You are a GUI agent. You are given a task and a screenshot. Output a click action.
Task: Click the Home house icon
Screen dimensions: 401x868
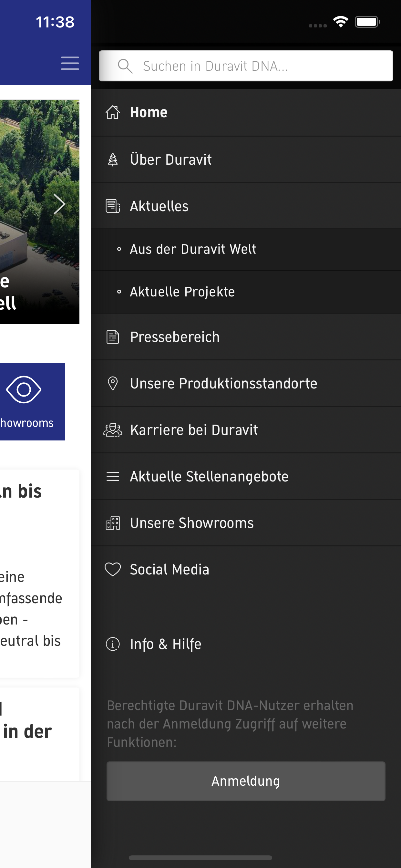(x=113, y=112)
